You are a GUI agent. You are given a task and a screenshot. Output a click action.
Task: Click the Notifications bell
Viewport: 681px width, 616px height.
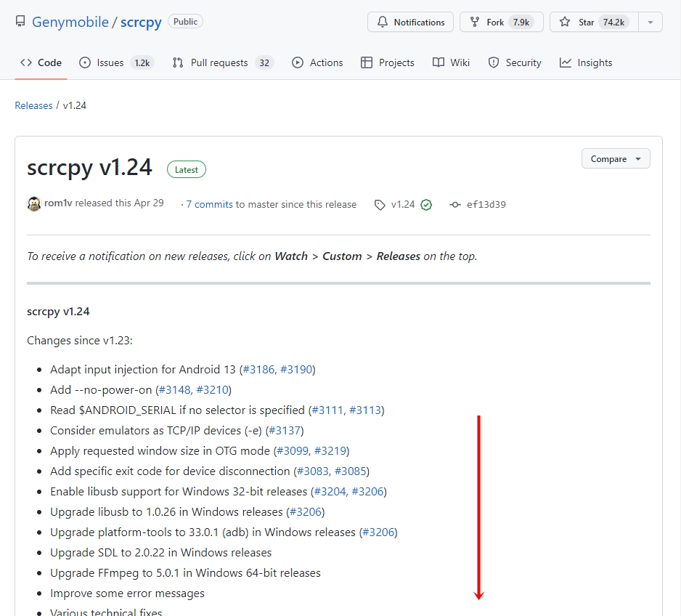381,22
